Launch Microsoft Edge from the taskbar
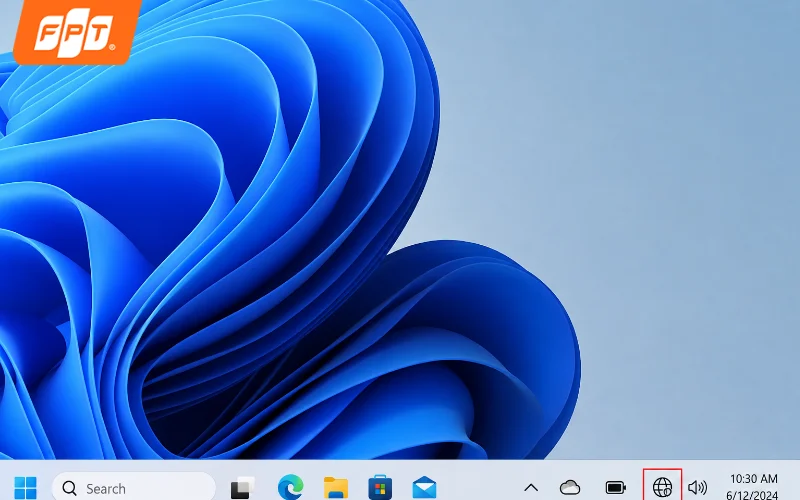Viewport: 800px width, 500px height. click(x=290, y=487)
